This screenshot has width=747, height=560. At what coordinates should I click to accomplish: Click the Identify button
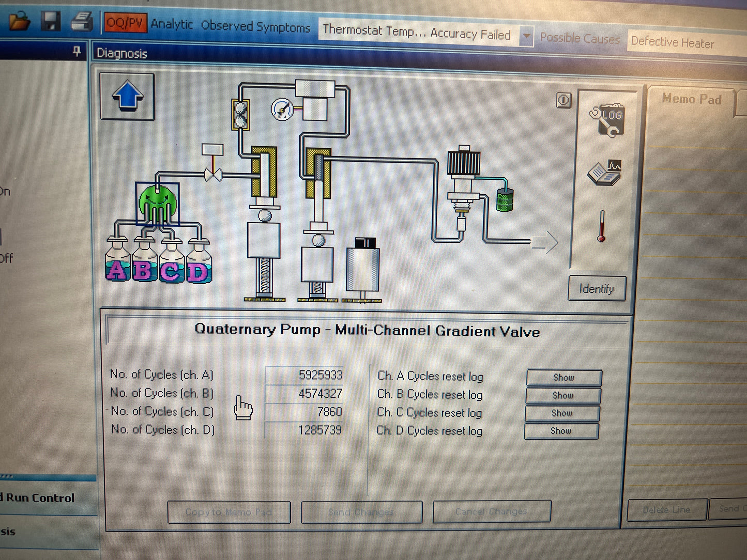(597, 288)
